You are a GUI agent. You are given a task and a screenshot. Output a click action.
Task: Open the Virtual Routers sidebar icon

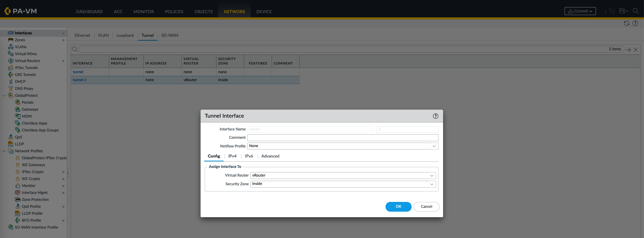point(11,61)
